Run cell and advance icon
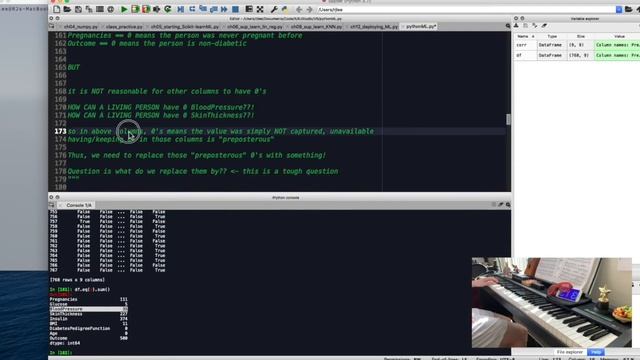This screenshot has height=360, width=640. [146, 9]
